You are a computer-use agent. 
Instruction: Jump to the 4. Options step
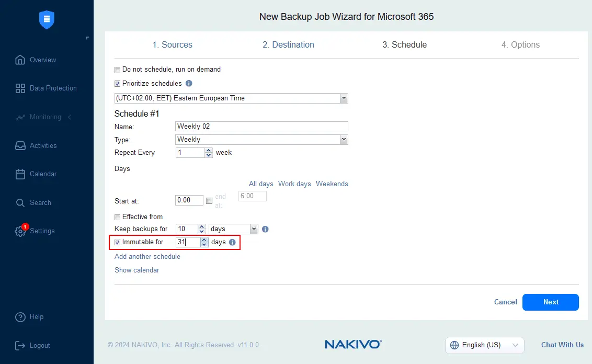pos(520,44)
